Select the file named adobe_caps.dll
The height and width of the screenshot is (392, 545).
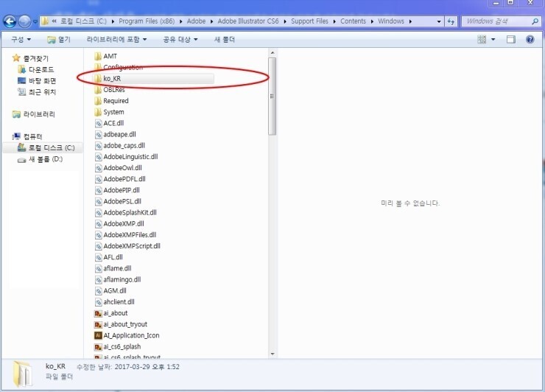pyautogui.click(x=124, y=146)
